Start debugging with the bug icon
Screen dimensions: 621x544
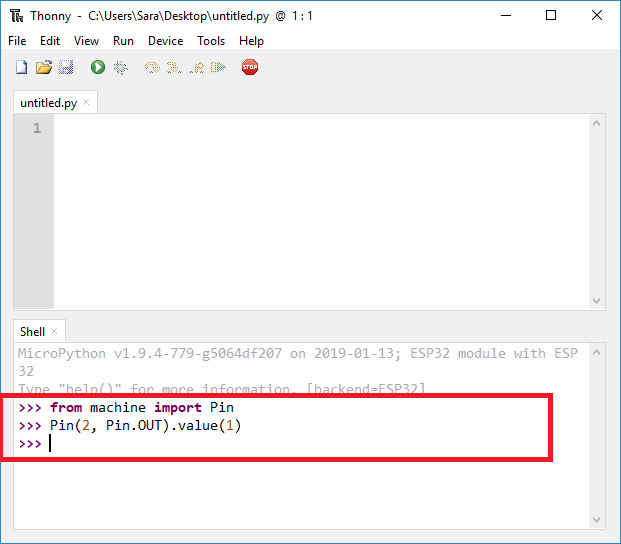[120, 67]
